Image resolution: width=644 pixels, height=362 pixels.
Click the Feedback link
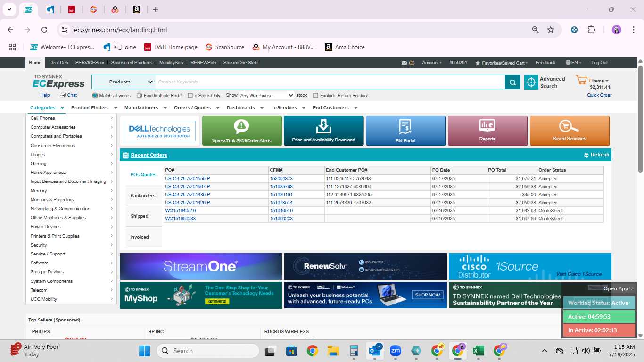coord(545,63)
